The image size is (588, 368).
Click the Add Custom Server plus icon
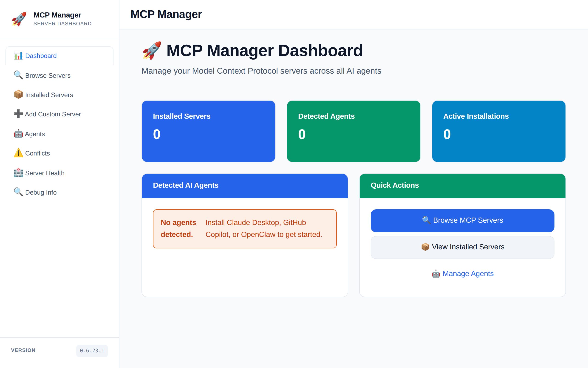[x=18, y=114]
